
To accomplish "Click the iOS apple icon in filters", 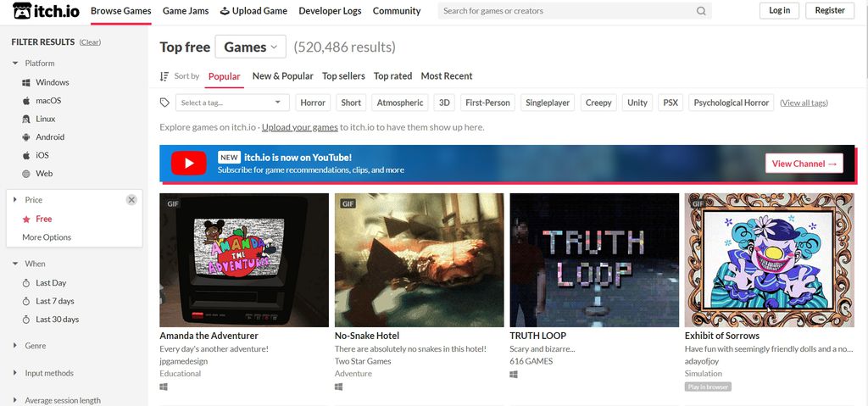I will (26, 156).
